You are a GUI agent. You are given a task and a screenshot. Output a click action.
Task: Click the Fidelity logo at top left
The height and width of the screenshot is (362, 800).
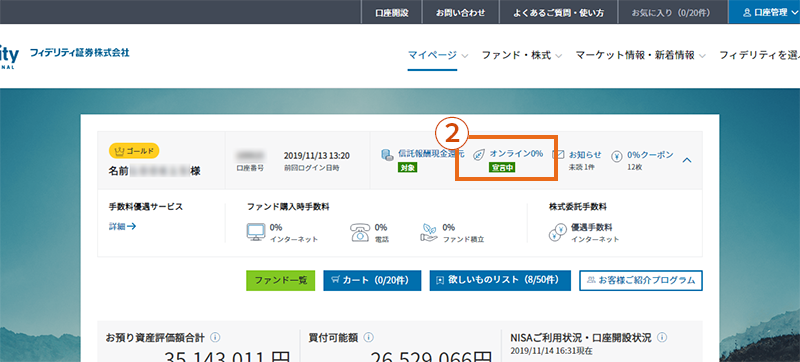[9, 56]
